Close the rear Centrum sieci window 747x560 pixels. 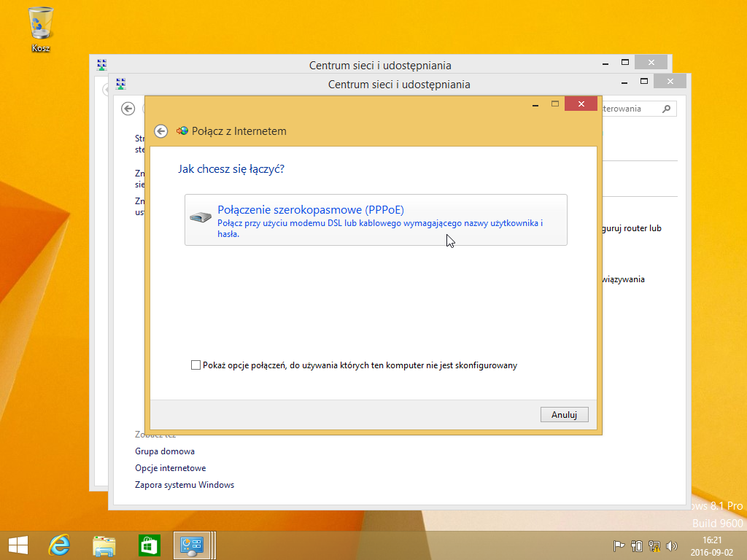651,63
